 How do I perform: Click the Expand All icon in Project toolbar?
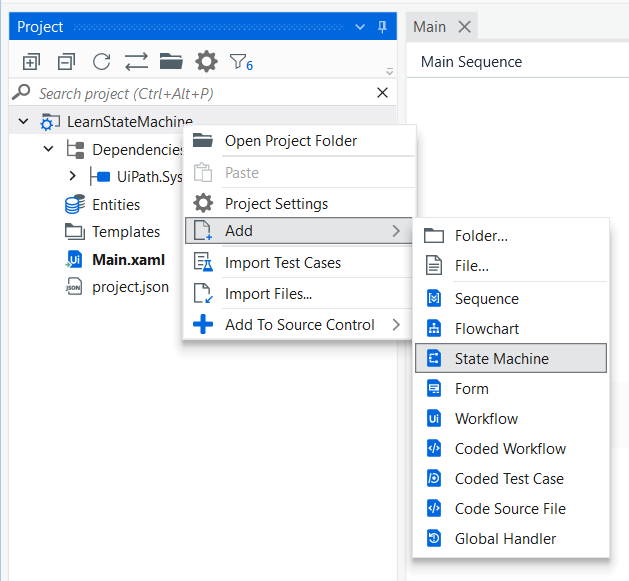tap(31, 62)
